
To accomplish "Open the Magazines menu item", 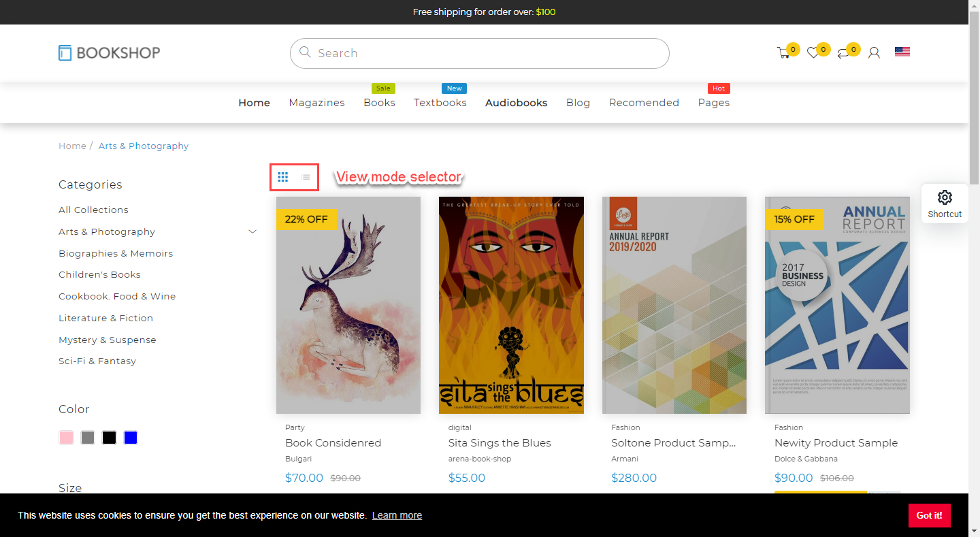I will coord(316,103).
